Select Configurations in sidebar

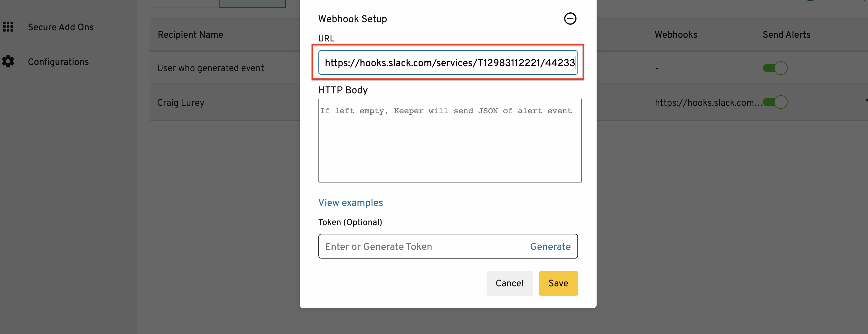58,62
